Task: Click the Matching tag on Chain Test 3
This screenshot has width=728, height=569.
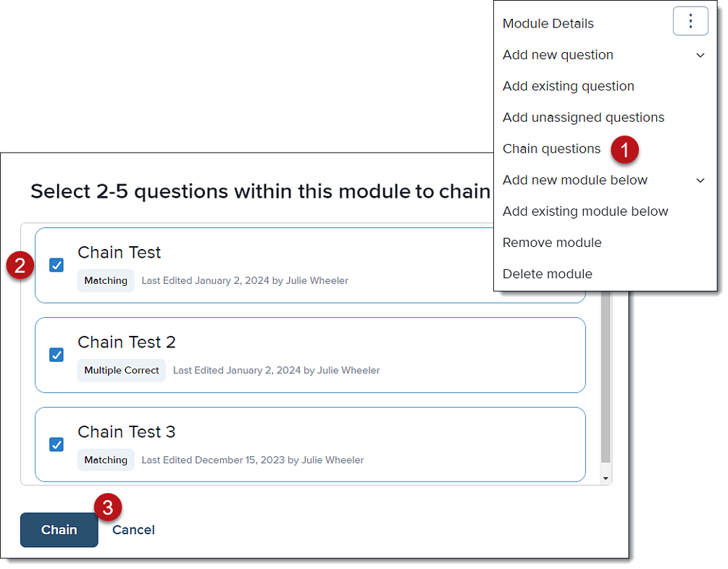Action: coord(106,460)
